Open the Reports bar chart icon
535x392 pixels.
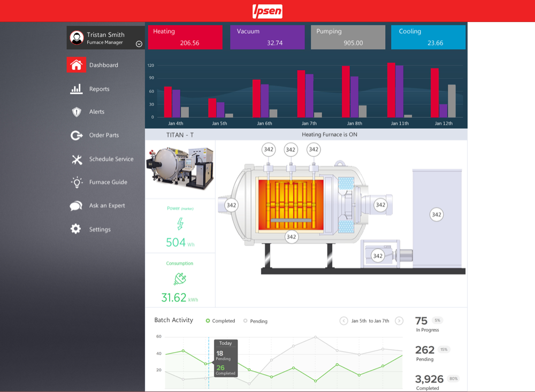click(76, 89)
